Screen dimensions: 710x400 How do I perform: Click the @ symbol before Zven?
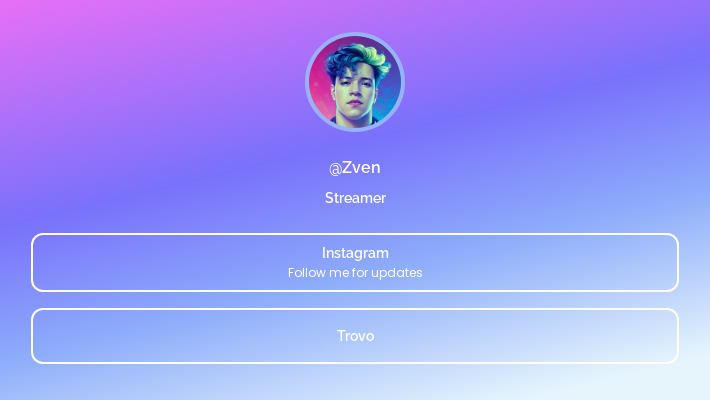click(x=335, y=169)
